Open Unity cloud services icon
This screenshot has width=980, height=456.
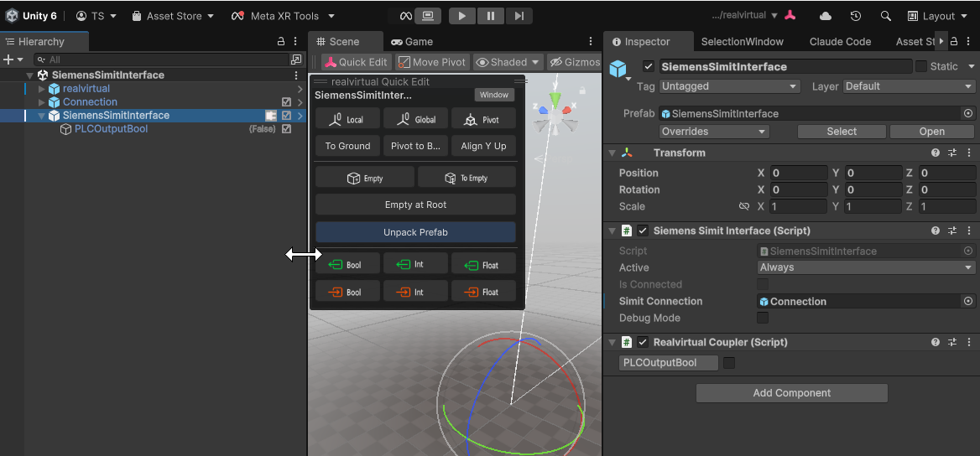tap(825, 16)
